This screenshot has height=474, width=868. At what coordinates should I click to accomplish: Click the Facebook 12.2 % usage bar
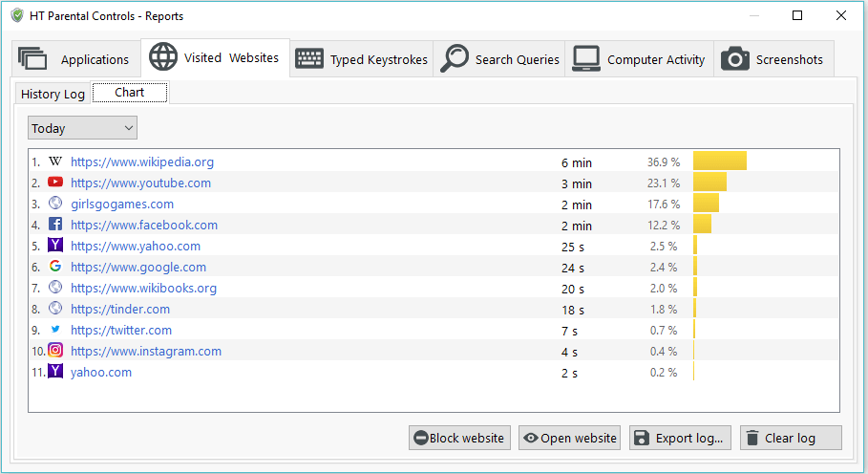(702, 224)
